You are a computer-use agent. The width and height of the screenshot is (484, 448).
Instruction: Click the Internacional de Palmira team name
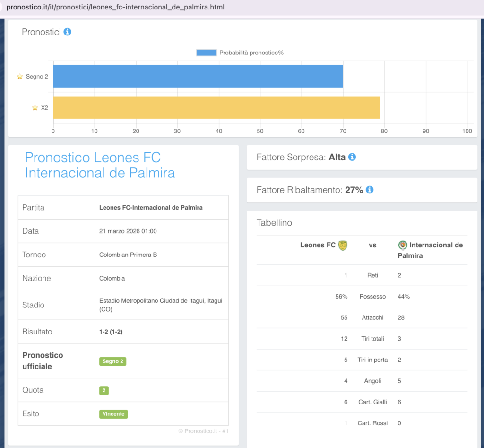pyautogui.click(x=431, y=250)
